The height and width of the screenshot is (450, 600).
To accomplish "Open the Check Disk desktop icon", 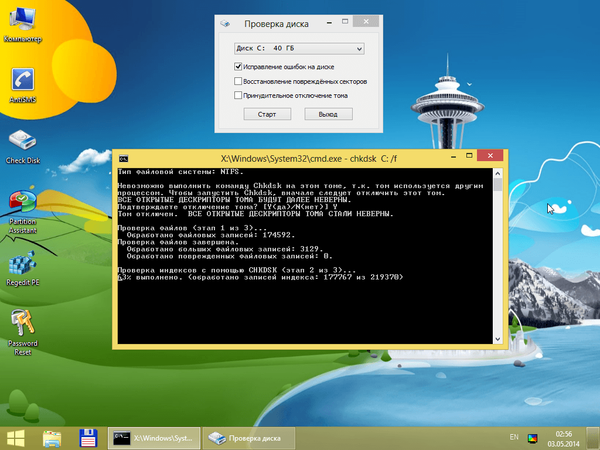I will [23, 147].
